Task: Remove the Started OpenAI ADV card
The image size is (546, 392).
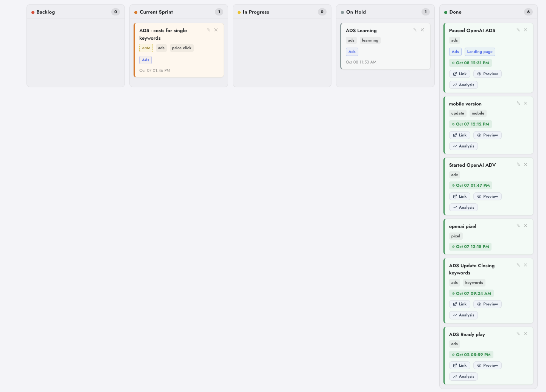Action: pyautogui.click(x=526, y=164)
